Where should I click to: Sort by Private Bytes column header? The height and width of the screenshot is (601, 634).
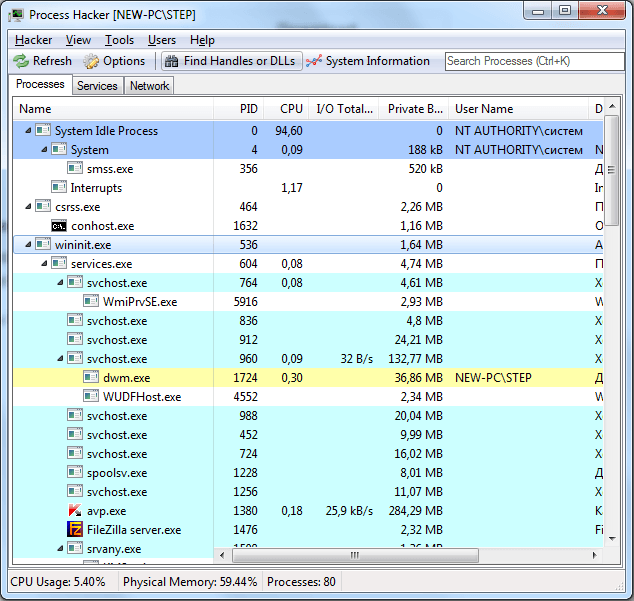(x=414, y=109)
